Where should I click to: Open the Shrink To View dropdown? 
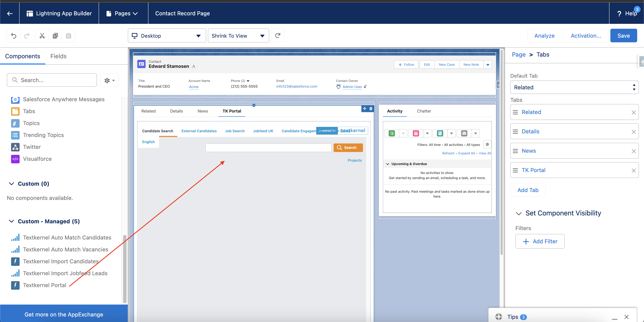coord(238,36)
